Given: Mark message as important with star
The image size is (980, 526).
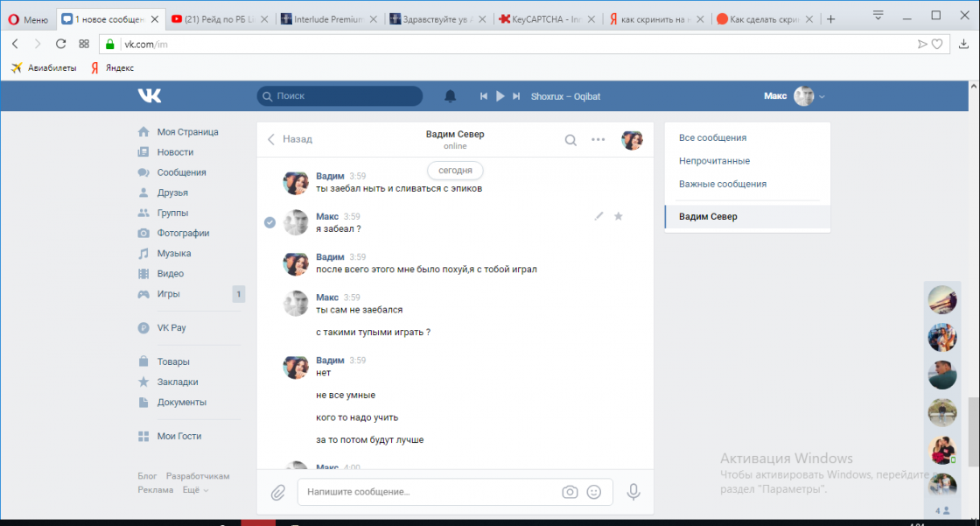Looking at the screenshot, I should [x=619, y=216].
